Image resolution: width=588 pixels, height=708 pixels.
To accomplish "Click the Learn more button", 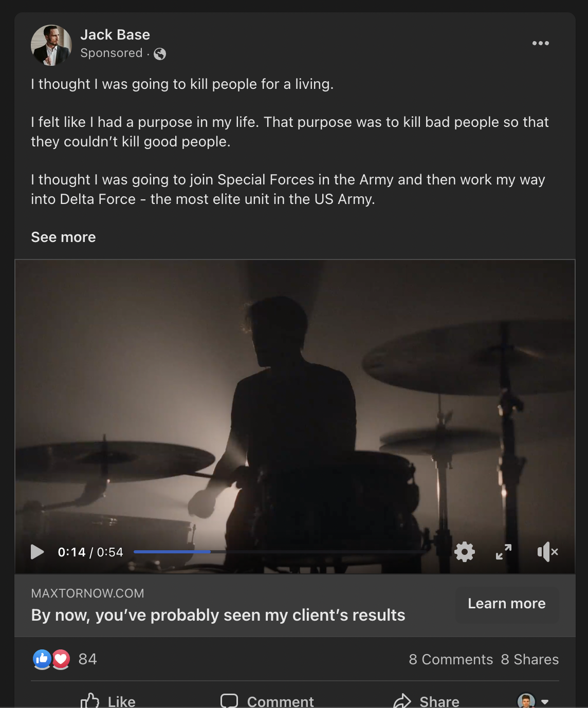I will 506,604.
